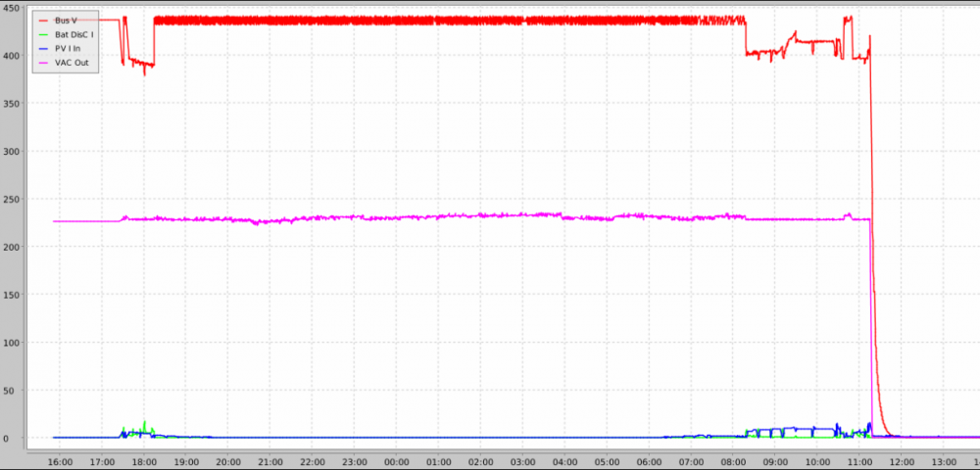
Task: Click the 350 y-axis label
Action: tap(10, 103)
